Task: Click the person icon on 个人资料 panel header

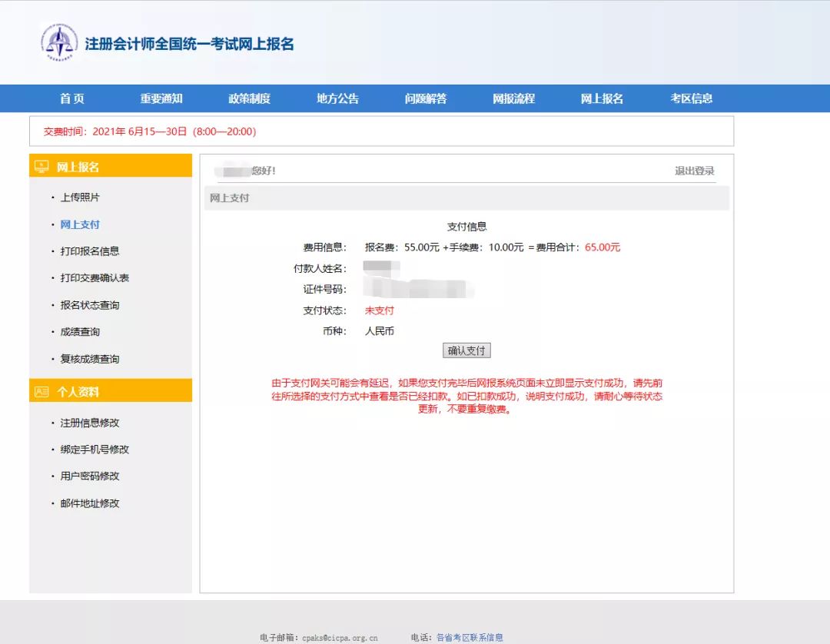Action: [x=43, y=390]
